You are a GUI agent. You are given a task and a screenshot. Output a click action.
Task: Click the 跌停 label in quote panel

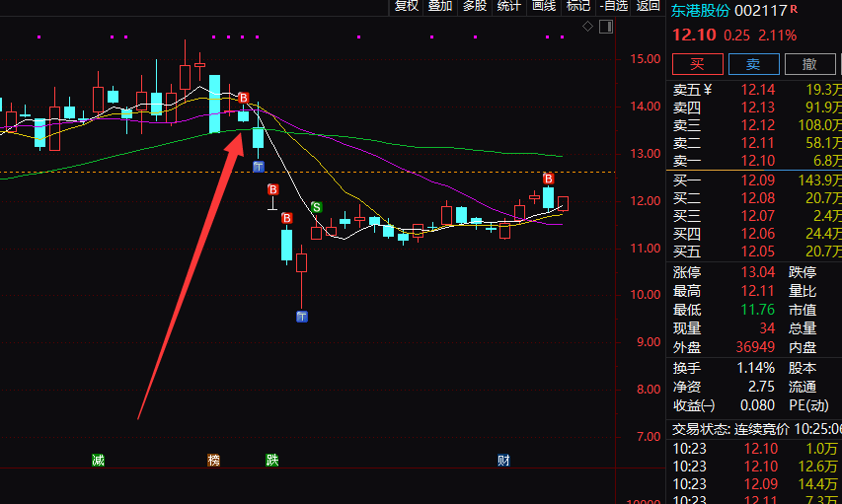click(x=803, y=272)
